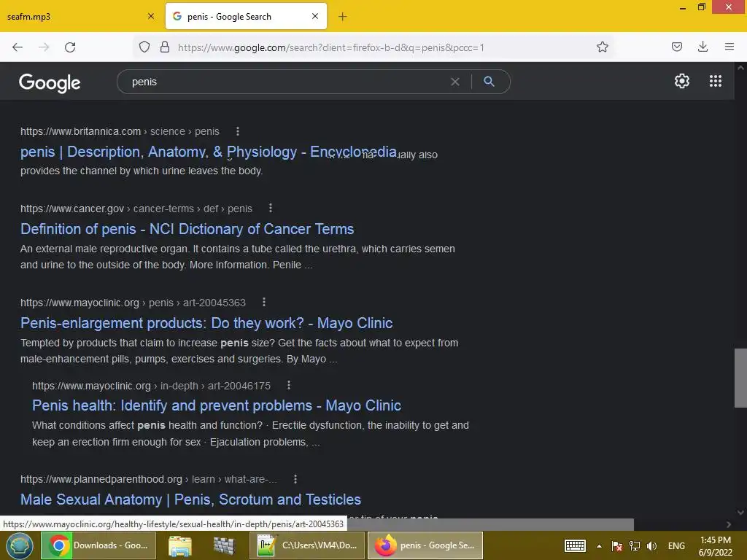Go back with the browser back arrow
747x560 pixels.
(18, 47)
